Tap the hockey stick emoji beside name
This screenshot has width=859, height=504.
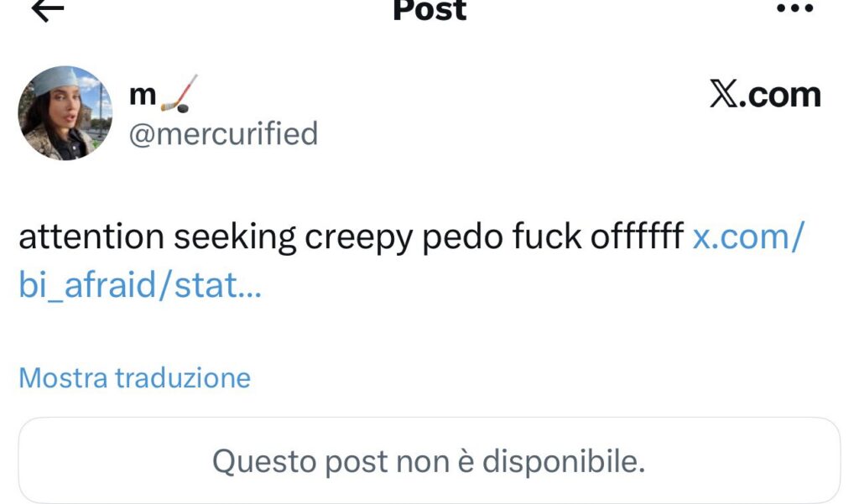[179, 94]
